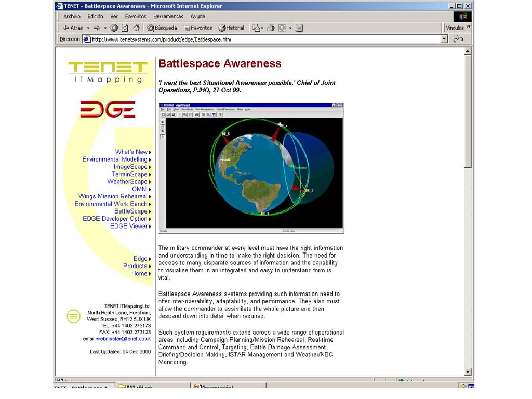Open the Archivo menu
The image size is (532, 399).
(x=72, y=16)
